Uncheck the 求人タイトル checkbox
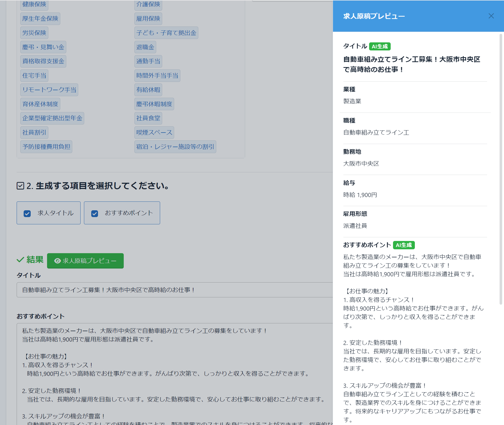Viewport: 504px width, 425px height. tap(27, 213)
